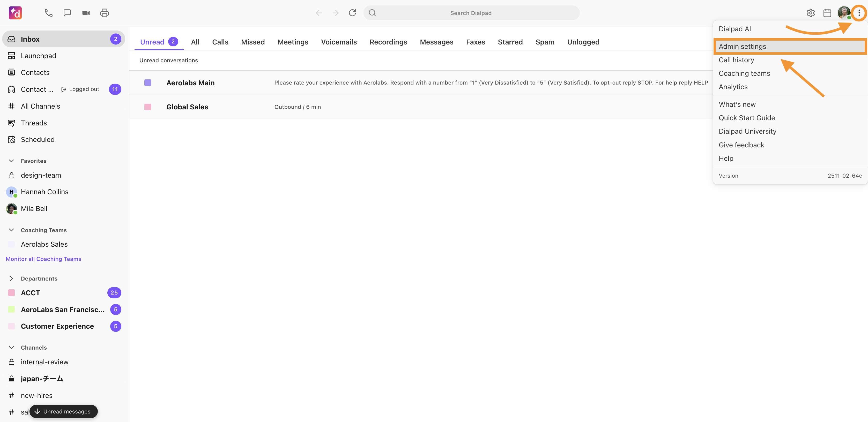
Task: Select Dialpad AI from the menu
Action: pyautogui.click(x=790, y=29)
